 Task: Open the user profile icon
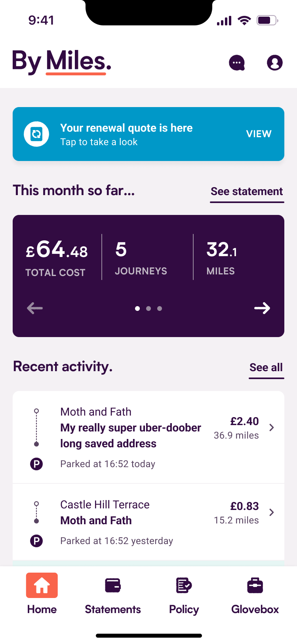click(x=274, y=63)
